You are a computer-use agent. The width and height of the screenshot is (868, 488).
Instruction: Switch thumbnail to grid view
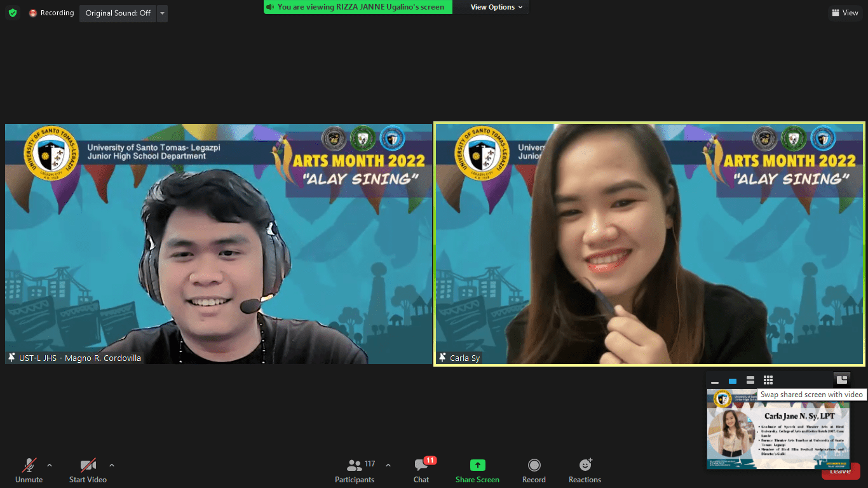[x=768, y=380]
